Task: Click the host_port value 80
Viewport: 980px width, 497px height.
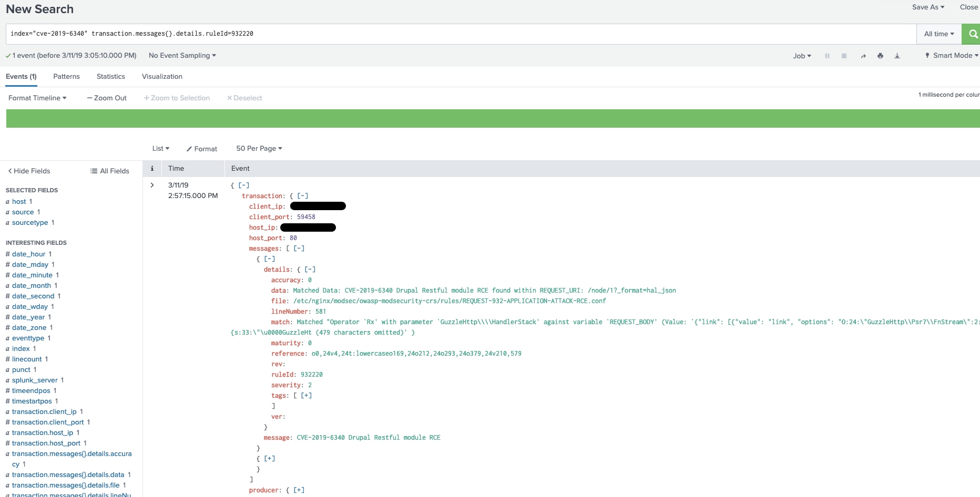Action: tap(293, 238)
